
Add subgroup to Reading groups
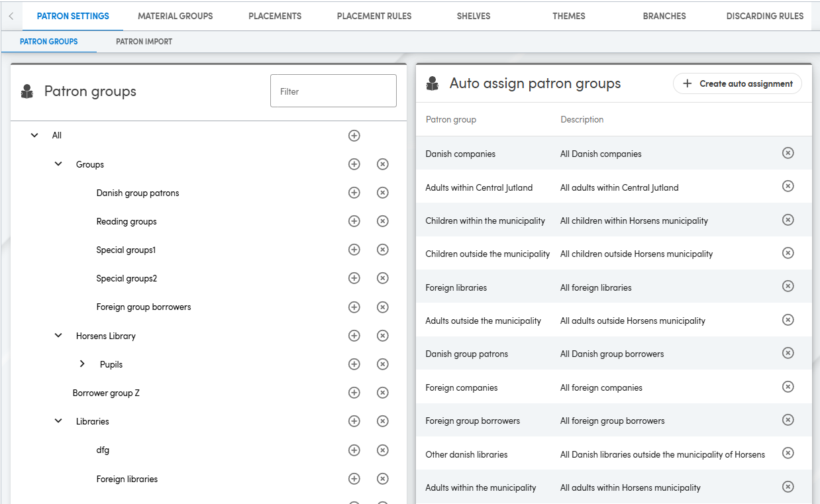click(354, 221)
